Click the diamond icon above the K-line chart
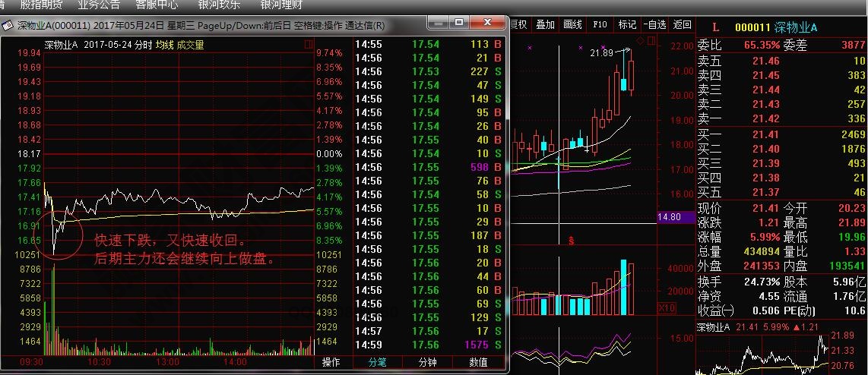 (x=641, y=40)
